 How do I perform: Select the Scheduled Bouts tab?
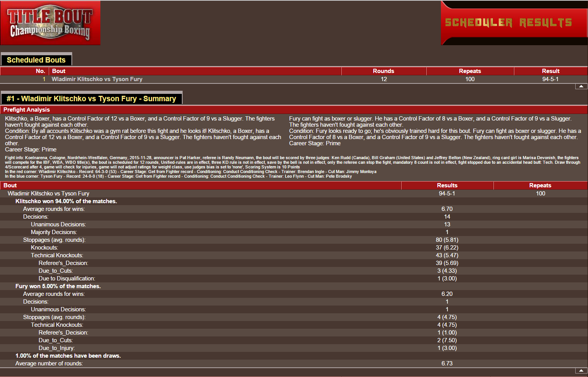pyautogui.click(x=36, y=60)
